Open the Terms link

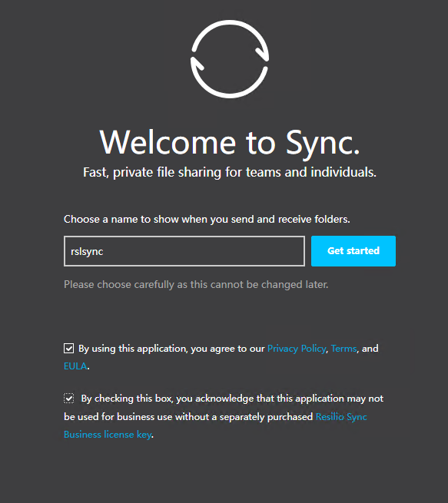[343, 349]
